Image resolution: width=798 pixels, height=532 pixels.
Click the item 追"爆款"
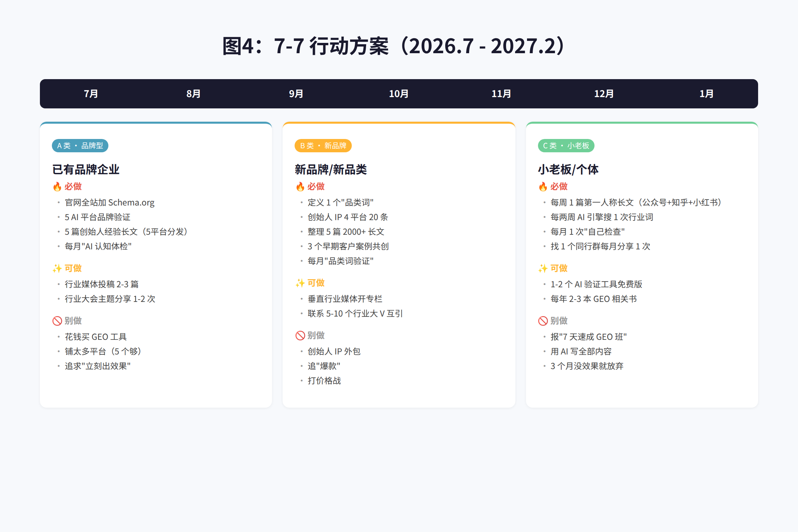click(x=324, y=366)
